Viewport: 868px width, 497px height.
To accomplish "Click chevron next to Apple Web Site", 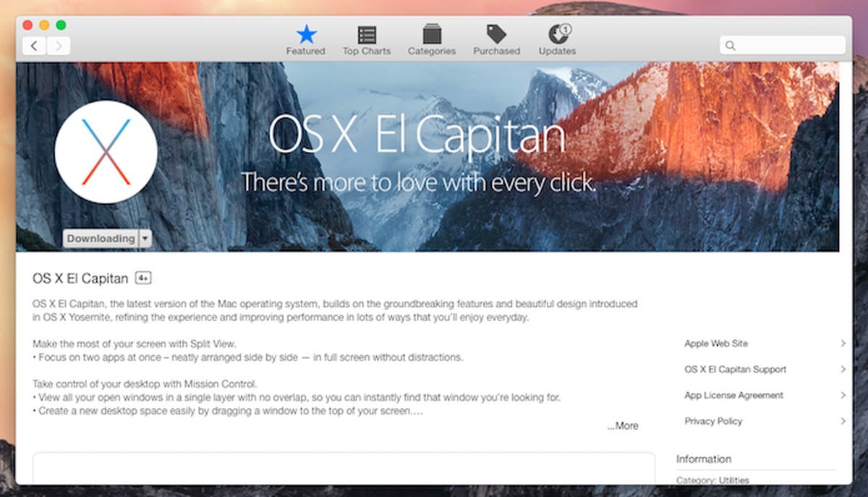I will coord(843,344).
